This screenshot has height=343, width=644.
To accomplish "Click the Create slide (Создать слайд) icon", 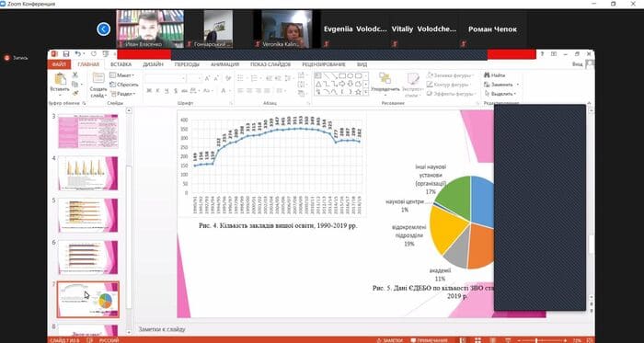I will click(x=98, y=78).
